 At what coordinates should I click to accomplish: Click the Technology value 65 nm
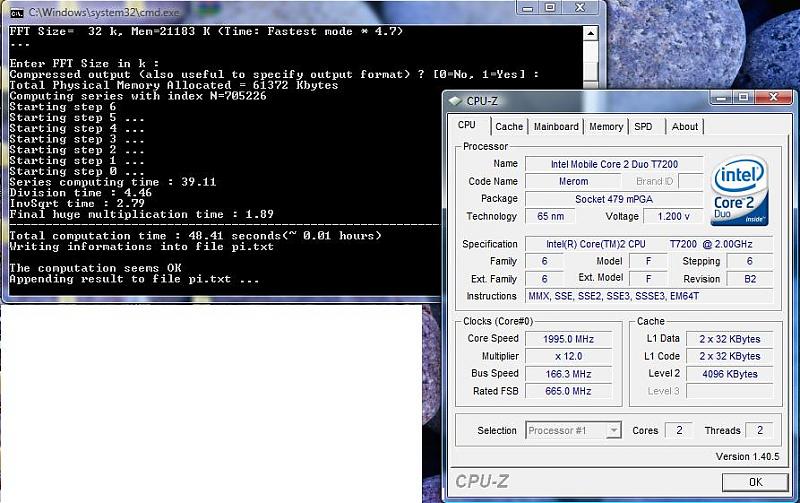[x=550, y=216]
